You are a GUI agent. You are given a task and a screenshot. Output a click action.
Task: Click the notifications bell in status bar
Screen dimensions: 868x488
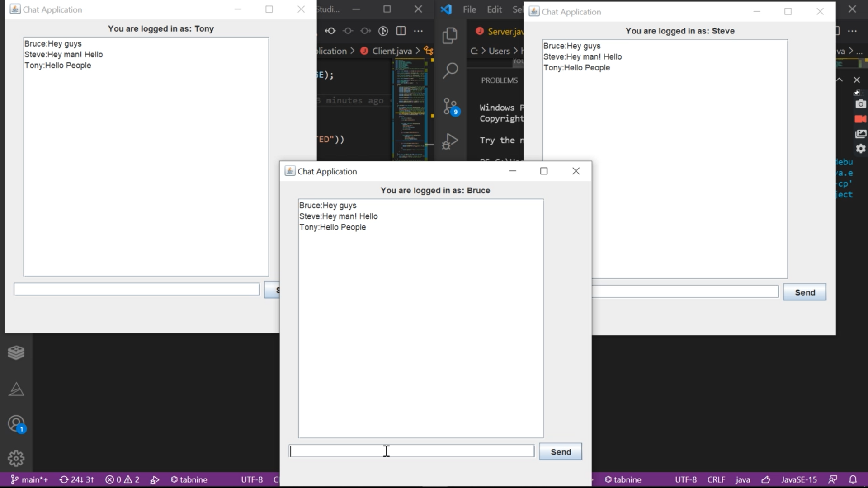853,479
